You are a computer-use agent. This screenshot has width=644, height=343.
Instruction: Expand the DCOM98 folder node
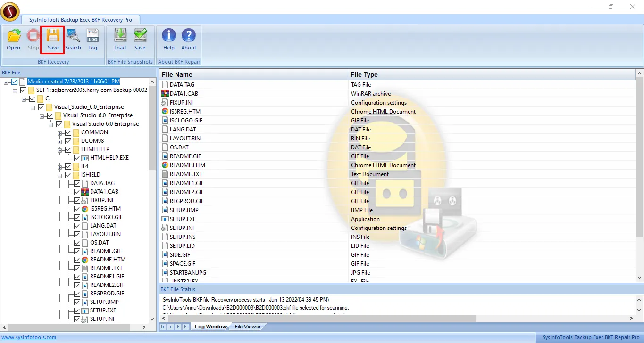click(60, 141)
